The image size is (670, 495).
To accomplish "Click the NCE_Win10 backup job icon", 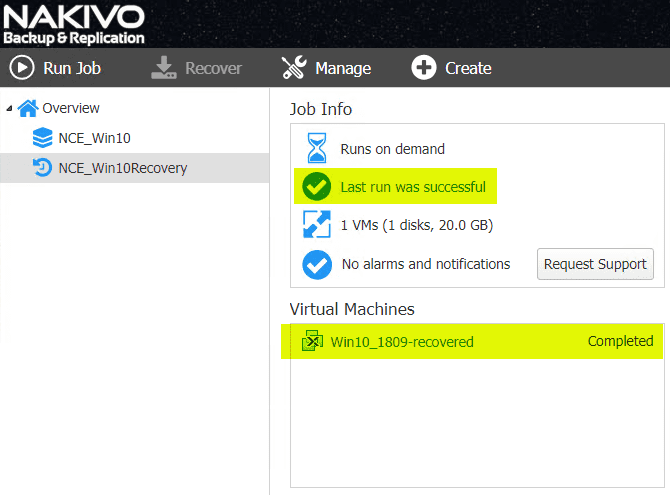I will point(43,138).
